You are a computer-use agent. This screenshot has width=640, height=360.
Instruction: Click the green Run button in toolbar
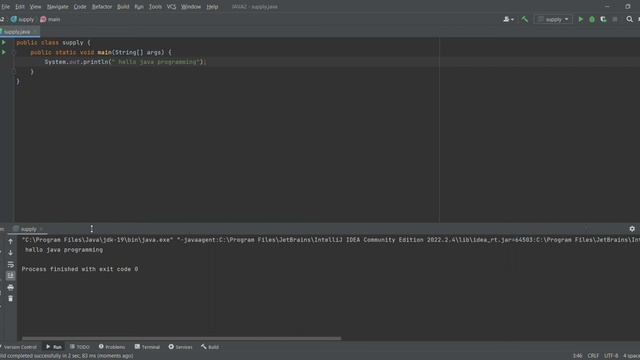[x=580, y=19]
